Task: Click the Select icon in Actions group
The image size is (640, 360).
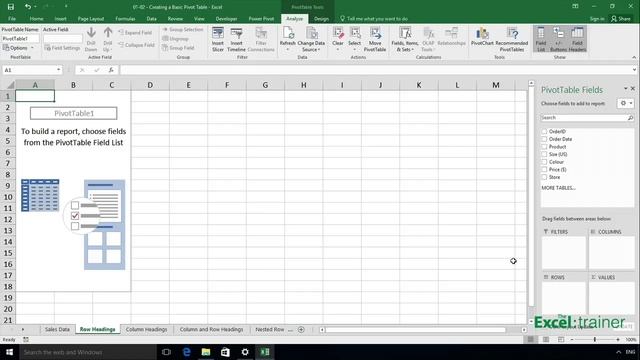Action: (355, 33)
